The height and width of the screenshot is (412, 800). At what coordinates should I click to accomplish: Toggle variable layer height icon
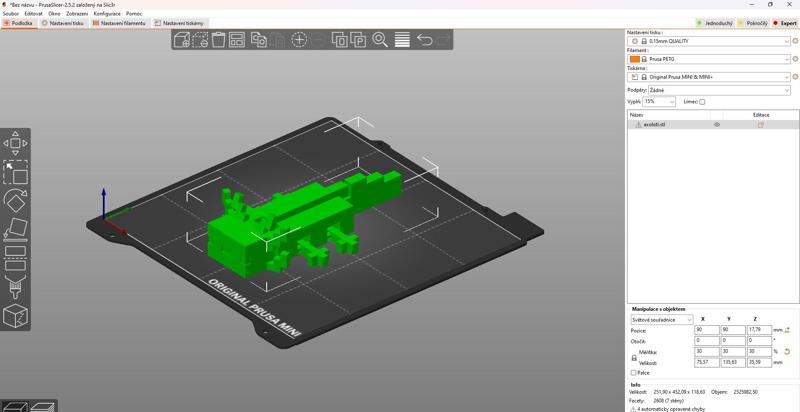pyautogui.click(x=402, y=40)
